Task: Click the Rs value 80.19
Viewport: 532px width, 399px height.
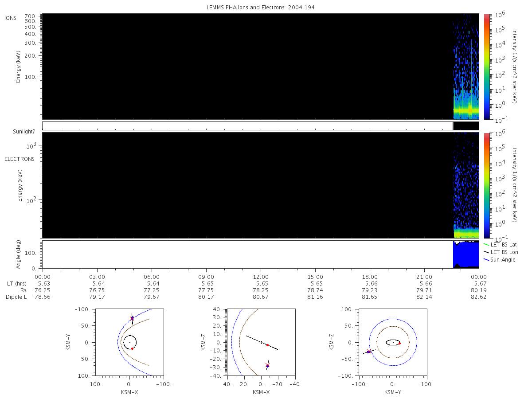Action: [x=479, y=290]
